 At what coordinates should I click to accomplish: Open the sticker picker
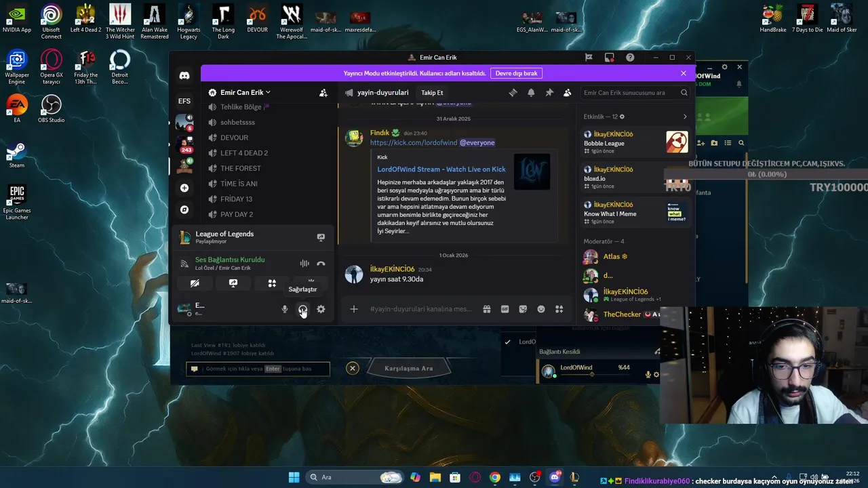click(x=523, y=309)
